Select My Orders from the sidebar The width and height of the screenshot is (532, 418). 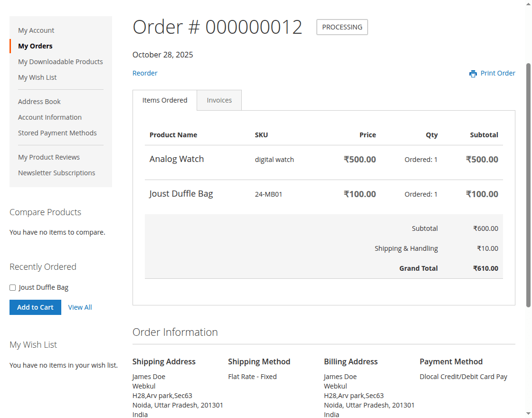coord(35,46)
